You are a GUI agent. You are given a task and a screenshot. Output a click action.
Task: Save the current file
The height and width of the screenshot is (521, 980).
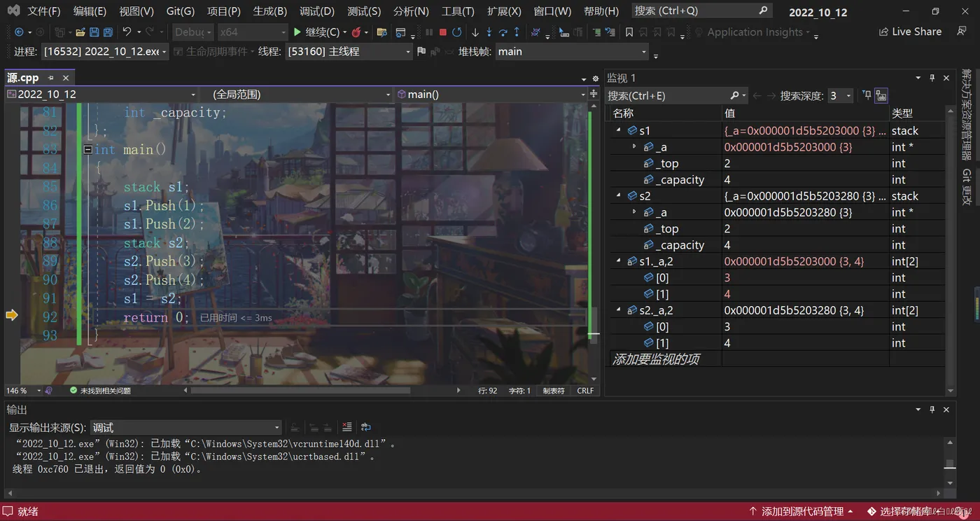click(94, 32)
